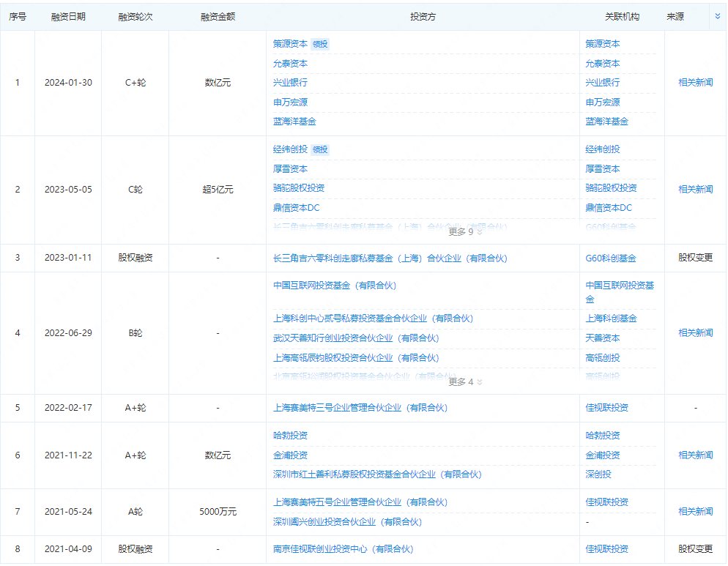The height and width of the screenshot is (566, 728).
Task: Click 股权变更 in the 2023-01-11 row
Action: [696, 258]
